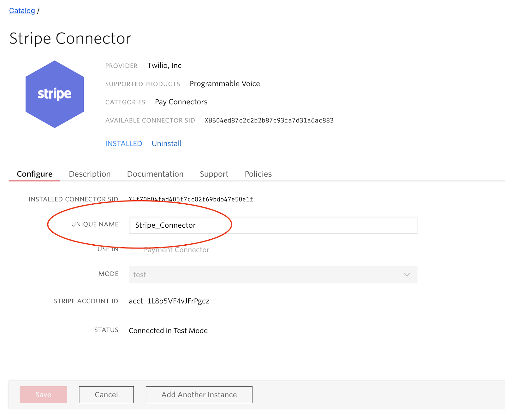
Task: Switch to the Configure tab
Action: [35, 174]
